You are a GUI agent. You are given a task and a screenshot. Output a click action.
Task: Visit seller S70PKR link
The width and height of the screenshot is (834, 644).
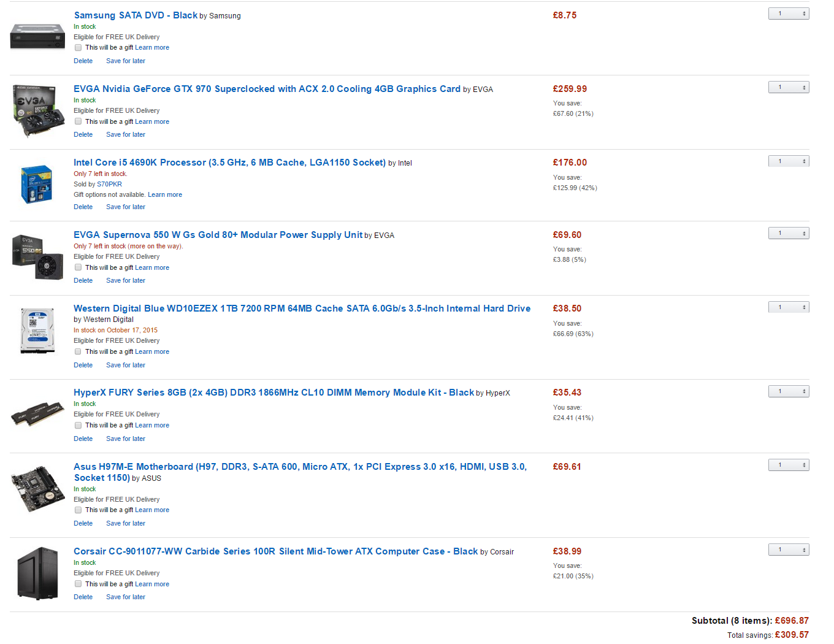(109, 184)
